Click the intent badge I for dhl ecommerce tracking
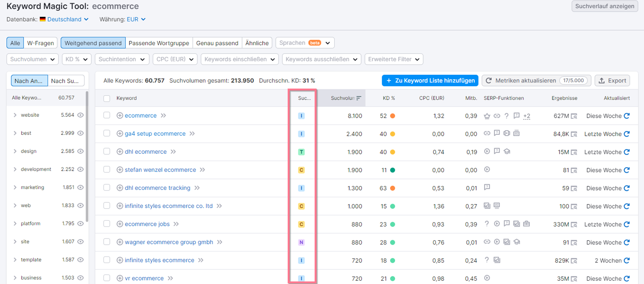The image size is (644, 284). (301, 188)
